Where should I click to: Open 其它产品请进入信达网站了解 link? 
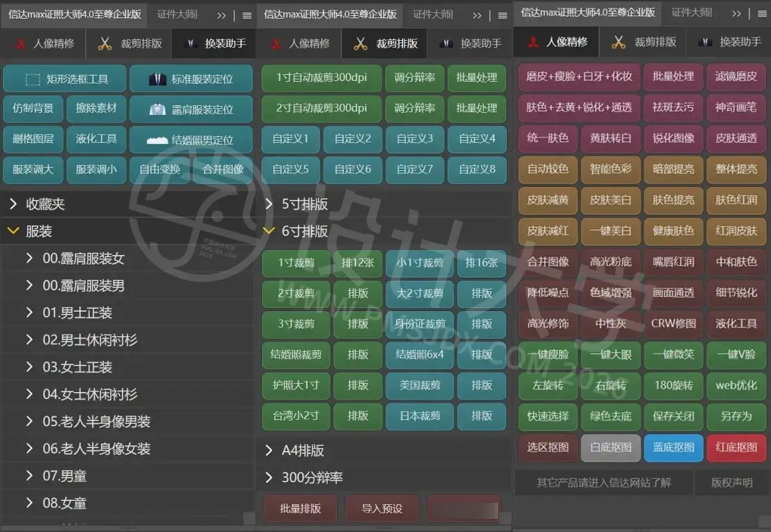tap(603, 483)
